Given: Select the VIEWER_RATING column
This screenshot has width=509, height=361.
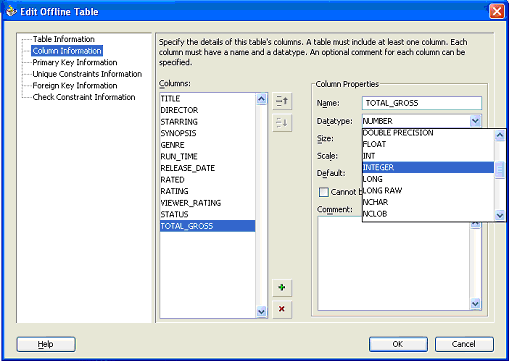Looking at the screenshot, I should pos(208,203).
